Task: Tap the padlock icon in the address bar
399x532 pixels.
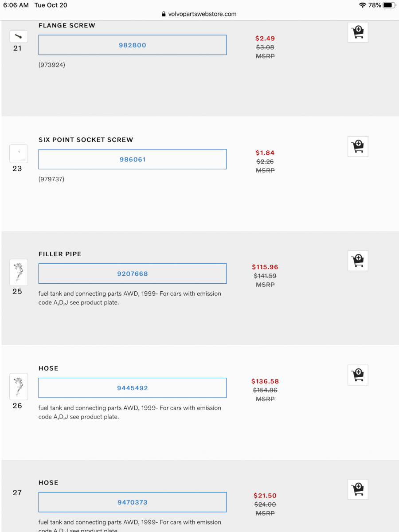Action: coord(164,14)
